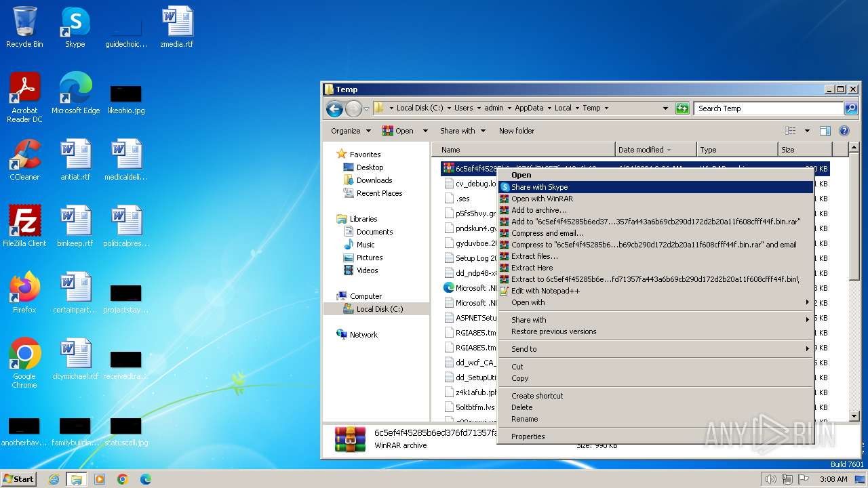868x488 pixels.
Task: Click the Explorer Forward navigation arrow
Action: pos(353,108)
